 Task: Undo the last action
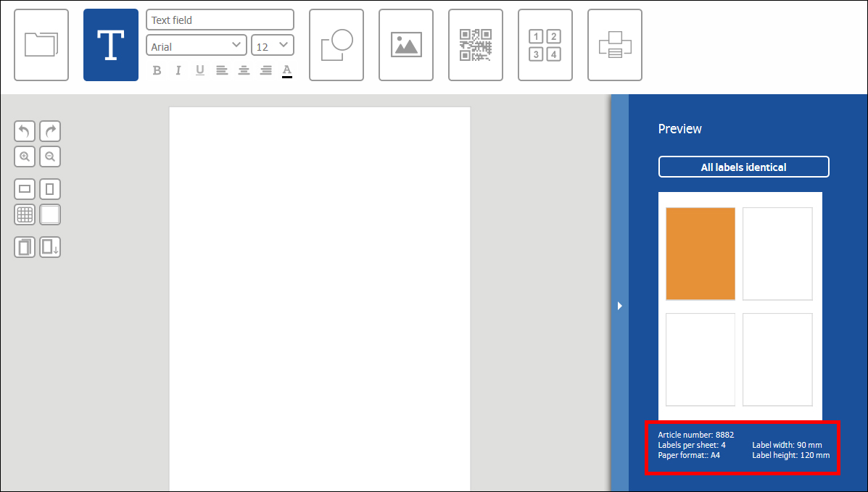(24, 131)
